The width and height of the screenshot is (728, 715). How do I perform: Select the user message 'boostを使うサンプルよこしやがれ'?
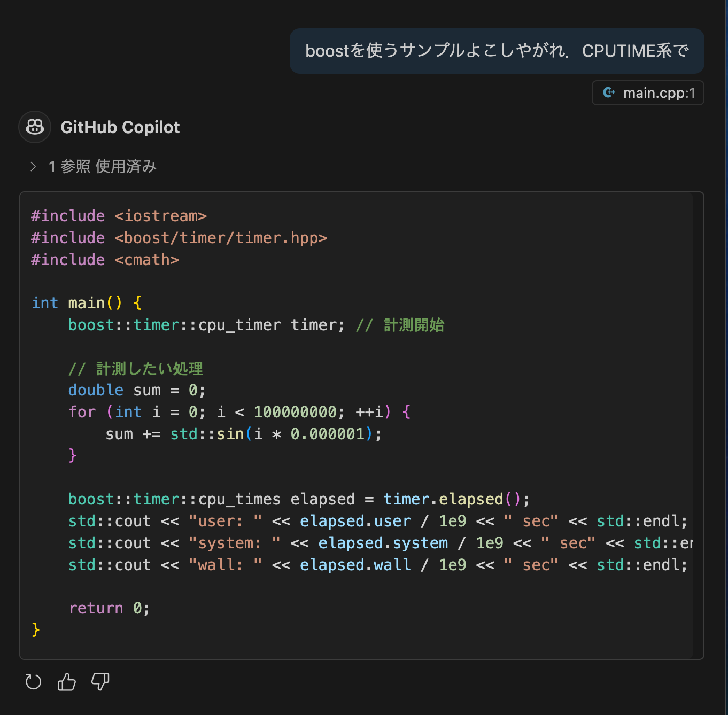click(x=497, y=51)
